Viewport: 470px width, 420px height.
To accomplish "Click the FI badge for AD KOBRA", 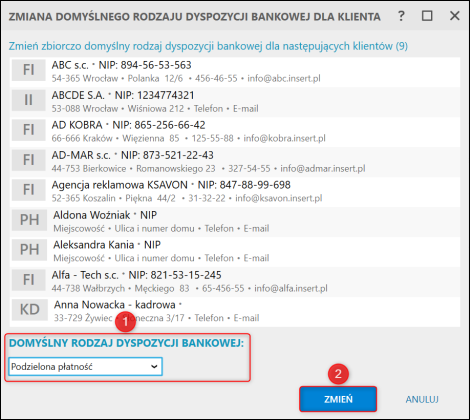I will pos(29,130).
